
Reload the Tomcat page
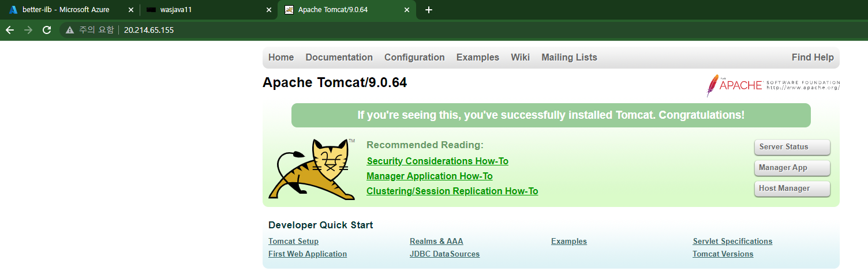pyautogui.click(x=47, y=30)
